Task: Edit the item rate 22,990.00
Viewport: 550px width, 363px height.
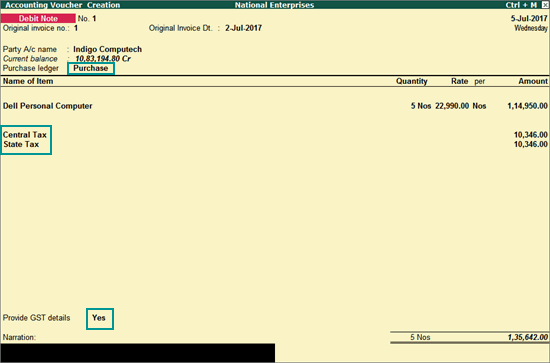Action: pyautogui.click(x=452, y=106)
